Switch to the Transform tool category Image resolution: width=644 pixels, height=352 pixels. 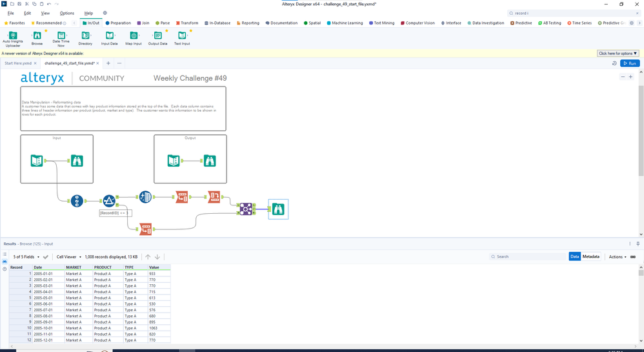tap(187, 23)
